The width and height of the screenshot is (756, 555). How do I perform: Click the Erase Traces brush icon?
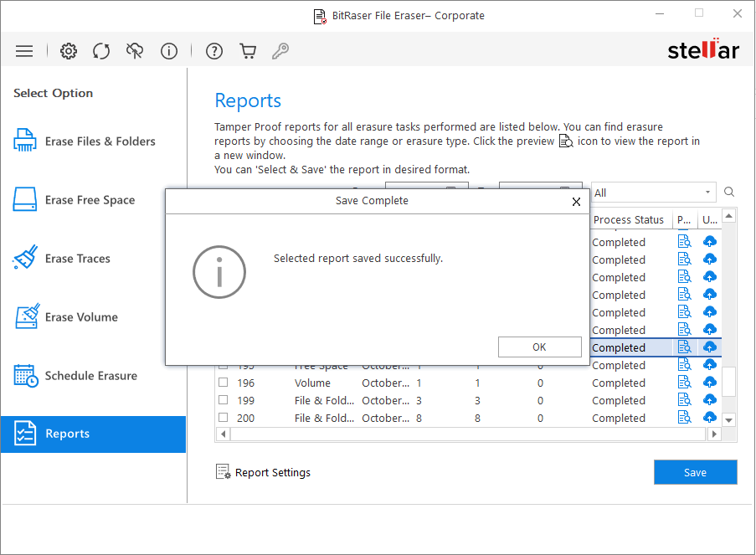click(x=25, y=258)
